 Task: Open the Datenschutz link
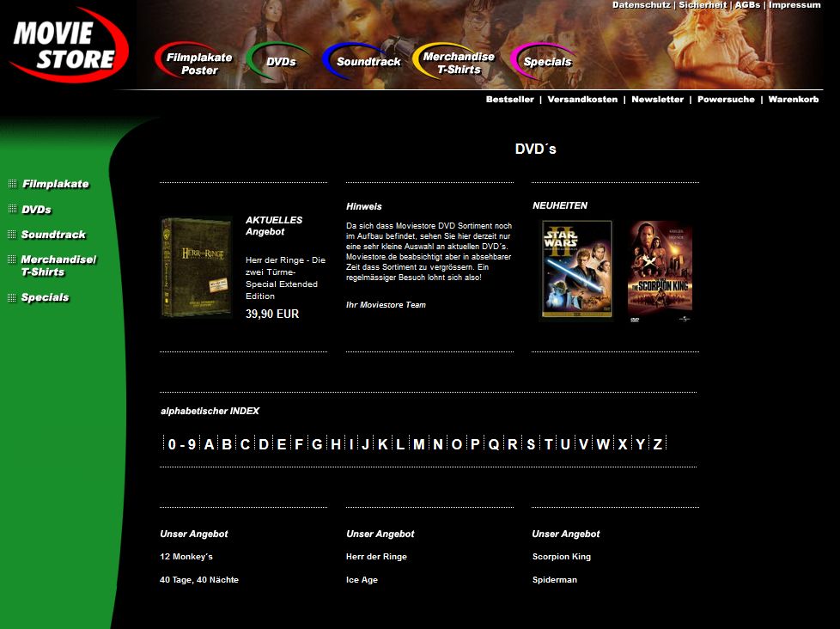pos(642,5)
